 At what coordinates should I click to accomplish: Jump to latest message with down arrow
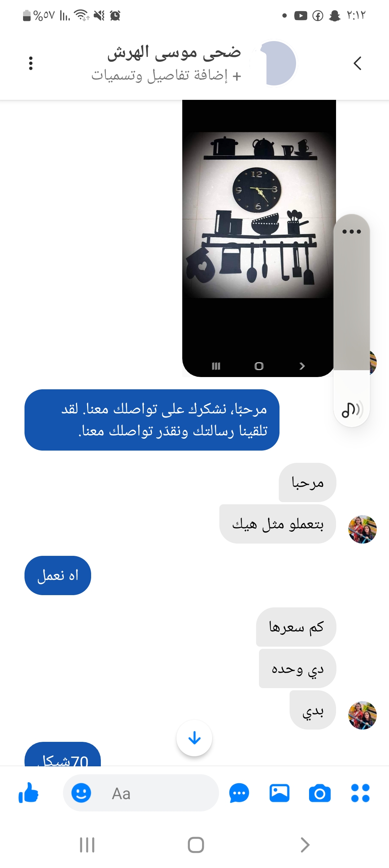(x=194, y=738)
